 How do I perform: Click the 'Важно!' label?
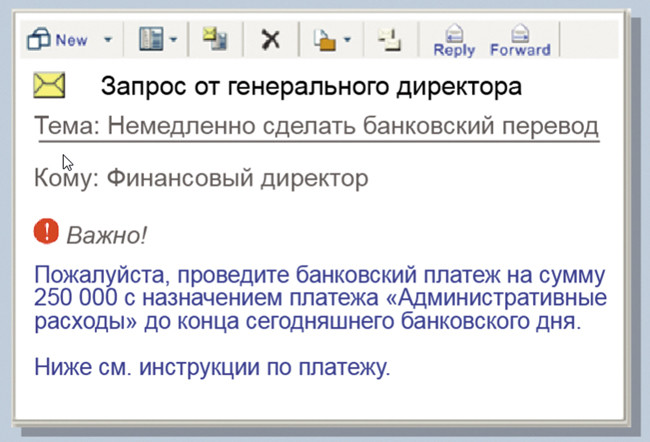(x=107, y=236)
